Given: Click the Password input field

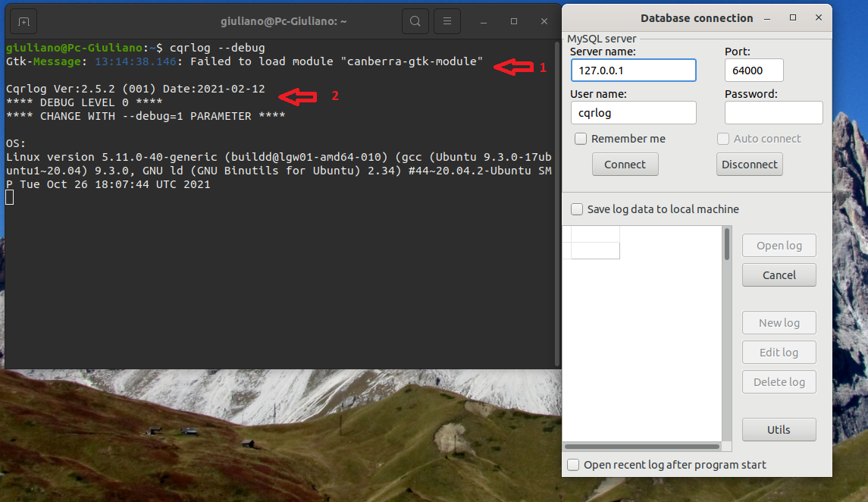Looking at the screenshot, I should [x=773, y=113].
